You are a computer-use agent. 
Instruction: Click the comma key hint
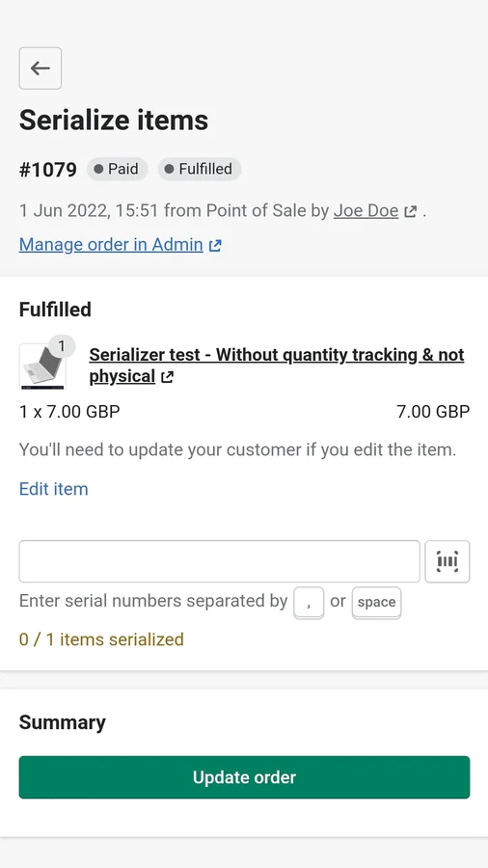309,602
